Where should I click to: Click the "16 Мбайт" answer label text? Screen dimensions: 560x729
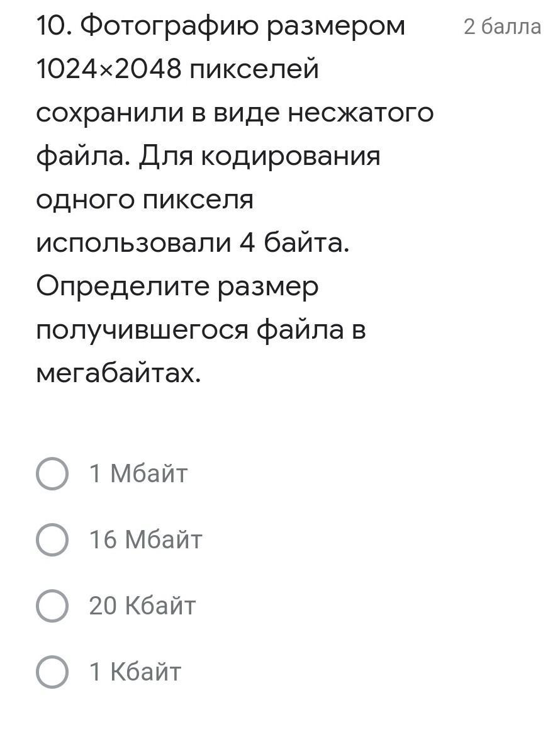point(145,540)
